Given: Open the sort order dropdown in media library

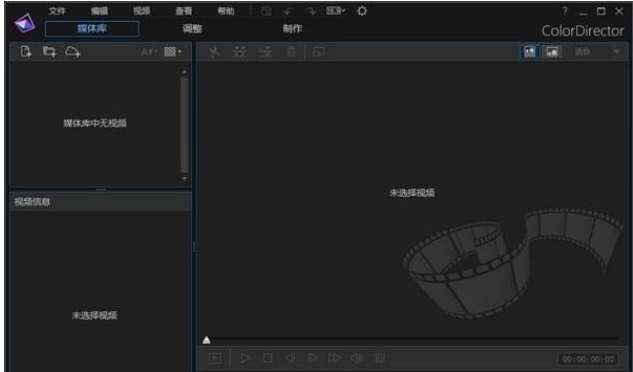Looking at the screenshot, I should pos(149,52).
